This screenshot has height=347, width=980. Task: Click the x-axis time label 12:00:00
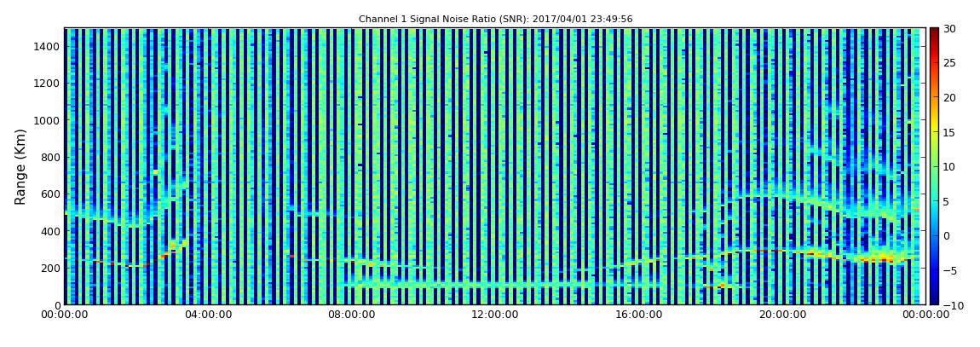(495, 315)
